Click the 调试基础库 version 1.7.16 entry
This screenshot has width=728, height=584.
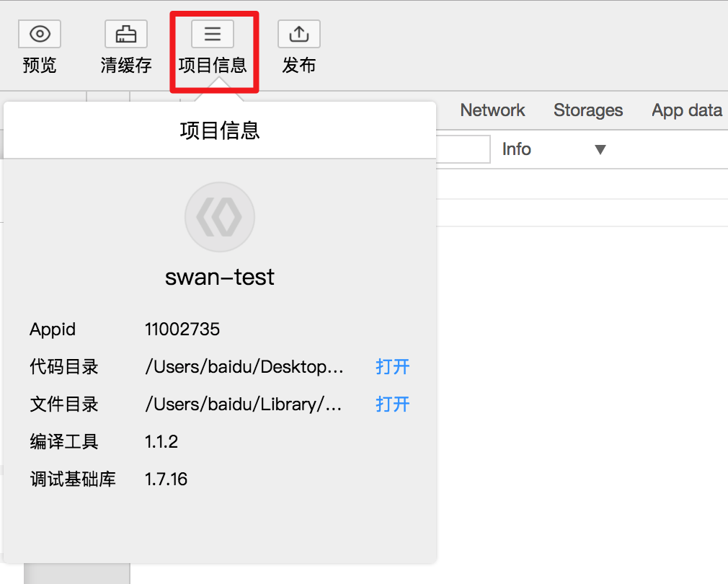point(166,479)
